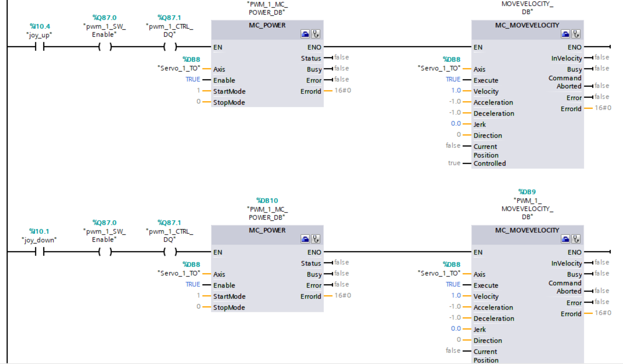Open diagnostics of lower MC_POWER block
623x364 pixels.
coord(316,239)
